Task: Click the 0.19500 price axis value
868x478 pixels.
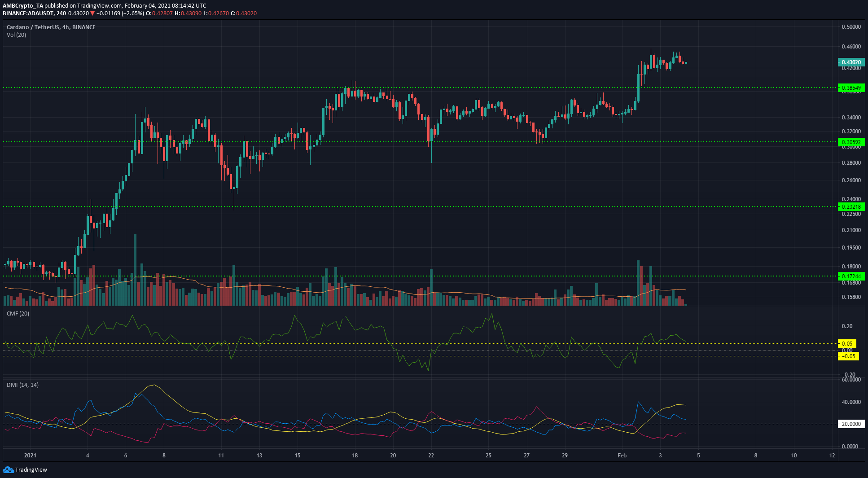Action: coord(851,248)
